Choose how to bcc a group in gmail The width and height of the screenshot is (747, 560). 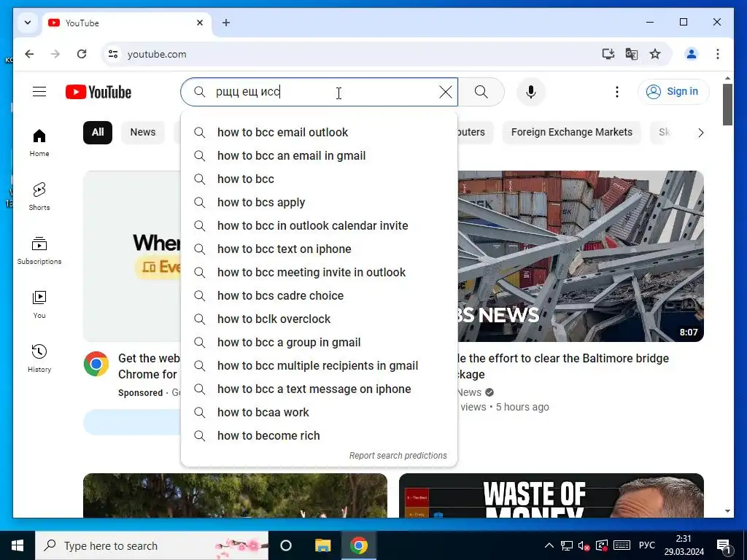(x=320, y=343)
